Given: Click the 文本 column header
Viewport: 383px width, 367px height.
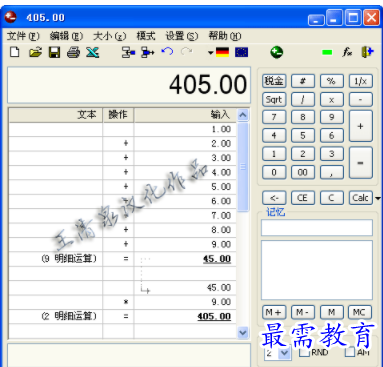Looking at the screenshot, I should tap(56, 115).
